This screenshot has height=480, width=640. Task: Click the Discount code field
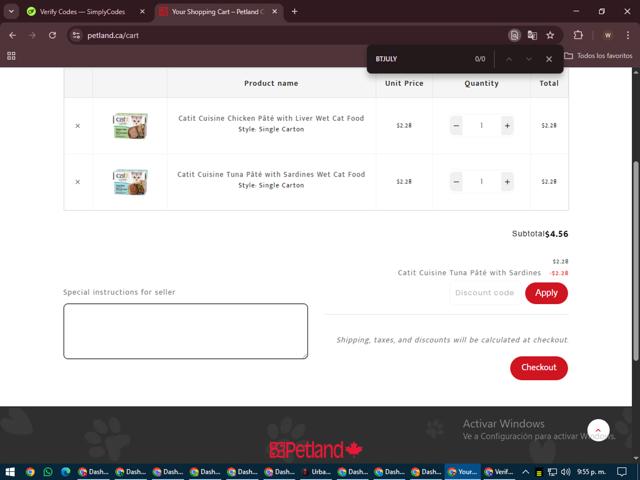(485, 293)
